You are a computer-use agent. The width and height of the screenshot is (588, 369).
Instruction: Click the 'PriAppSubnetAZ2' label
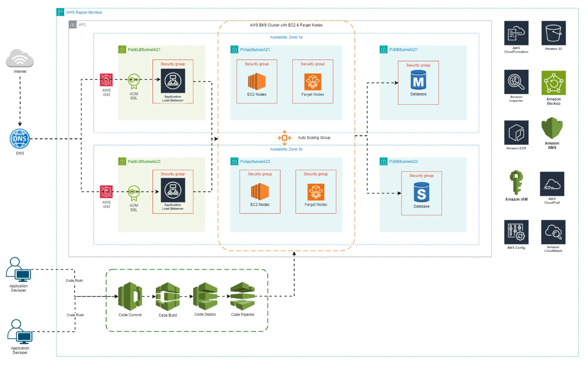click(255, 162)
